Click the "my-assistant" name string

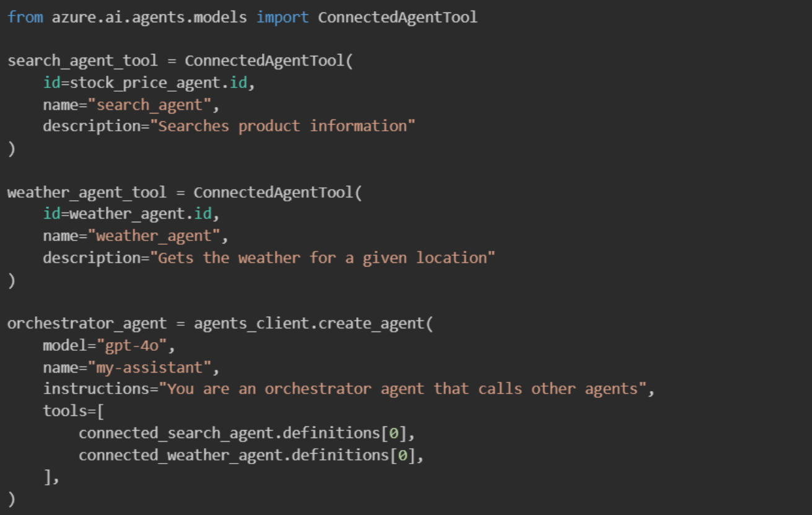(x=154, y=368)
